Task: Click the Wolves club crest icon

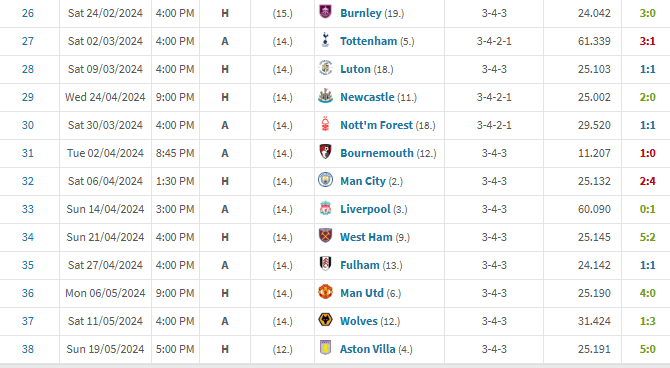Action: click(x=325, y=320)
